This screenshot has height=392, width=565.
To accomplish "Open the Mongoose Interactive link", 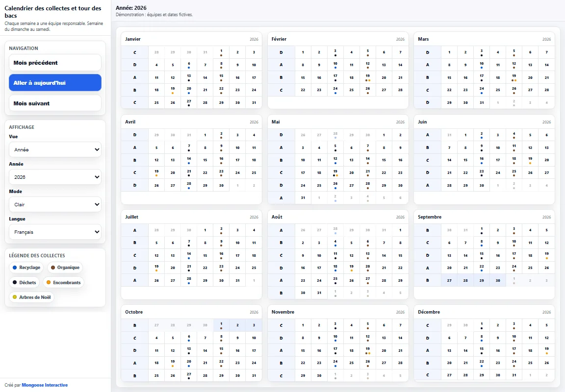I will point(45,385).
